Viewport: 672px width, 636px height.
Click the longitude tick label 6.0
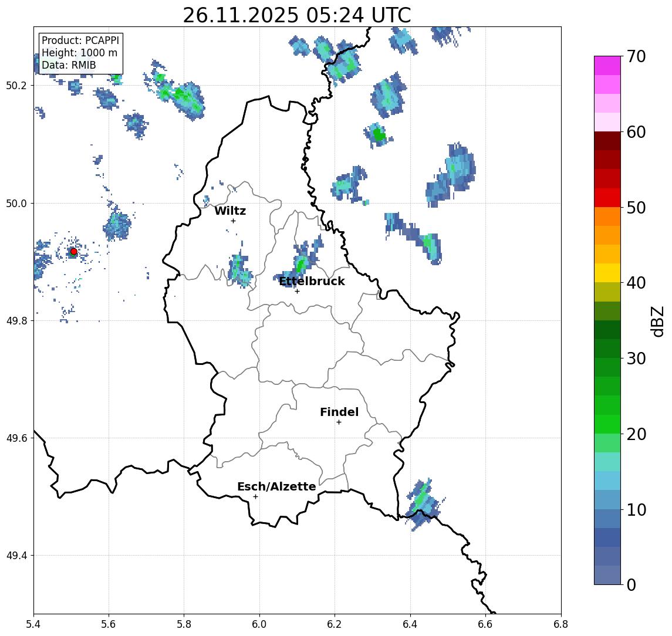(259, 624)
